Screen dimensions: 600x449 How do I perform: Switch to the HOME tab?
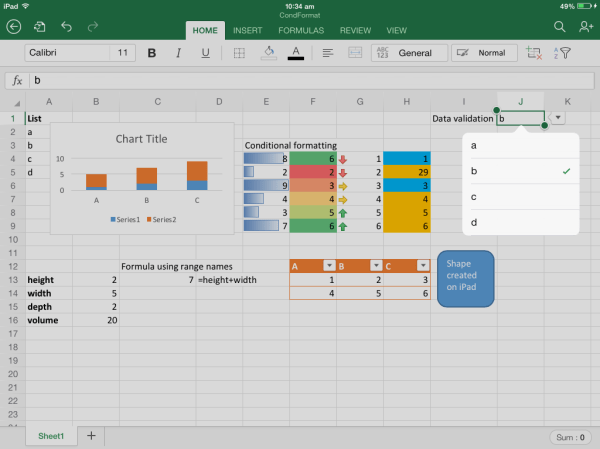click(205, 31)
